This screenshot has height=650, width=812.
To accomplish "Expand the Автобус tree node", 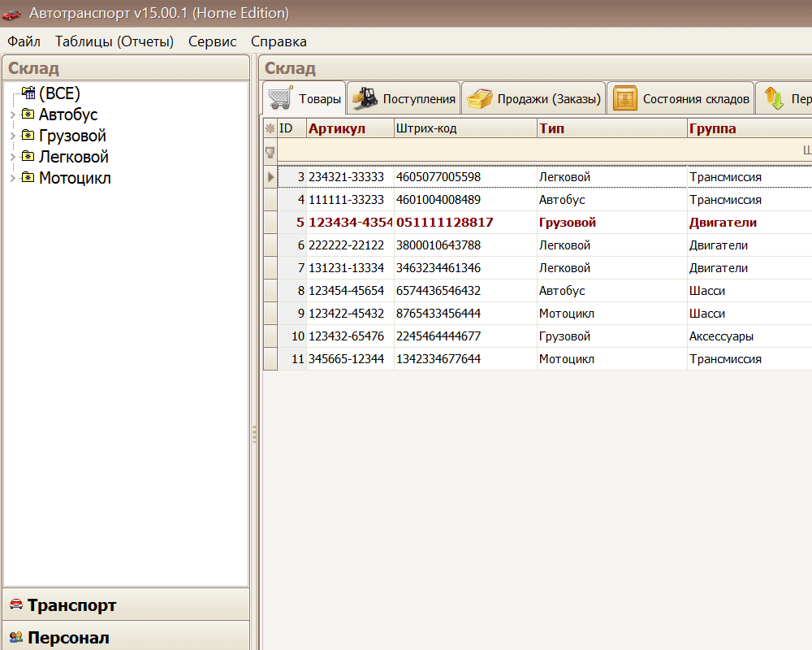I will [x=13, y=115].
